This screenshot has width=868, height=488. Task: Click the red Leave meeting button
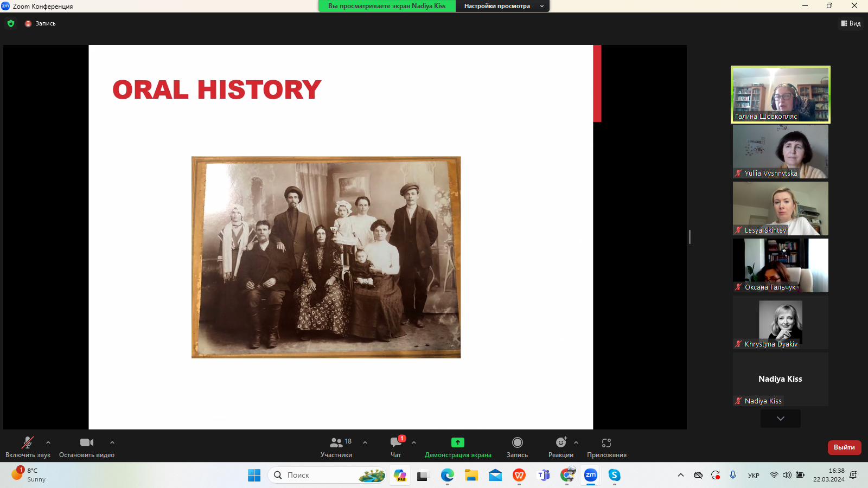844,447
